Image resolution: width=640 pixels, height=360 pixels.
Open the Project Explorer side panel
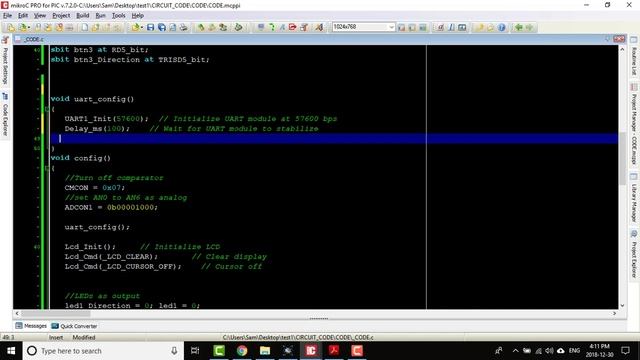(634, 255)
